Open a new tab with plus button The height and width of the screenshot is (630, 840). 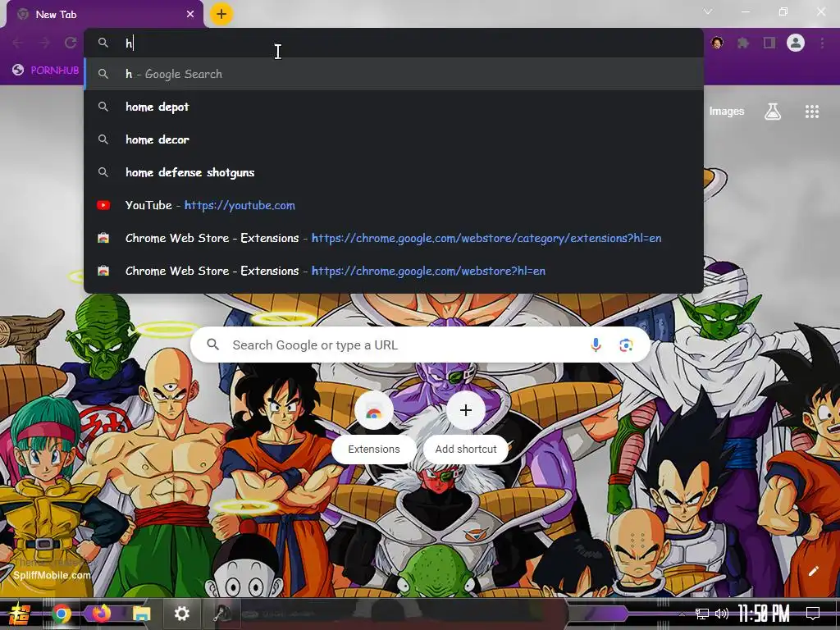[221, 14]
